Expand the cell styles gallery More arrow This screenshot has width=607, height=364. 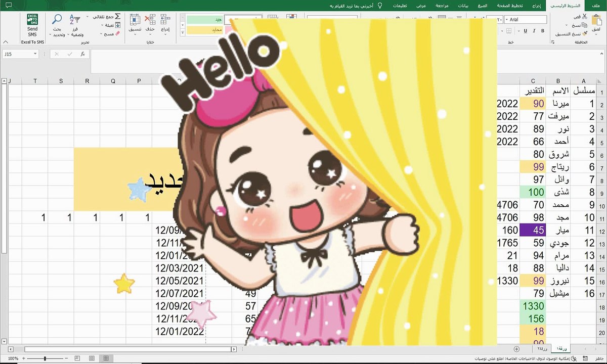coord(182,33)
